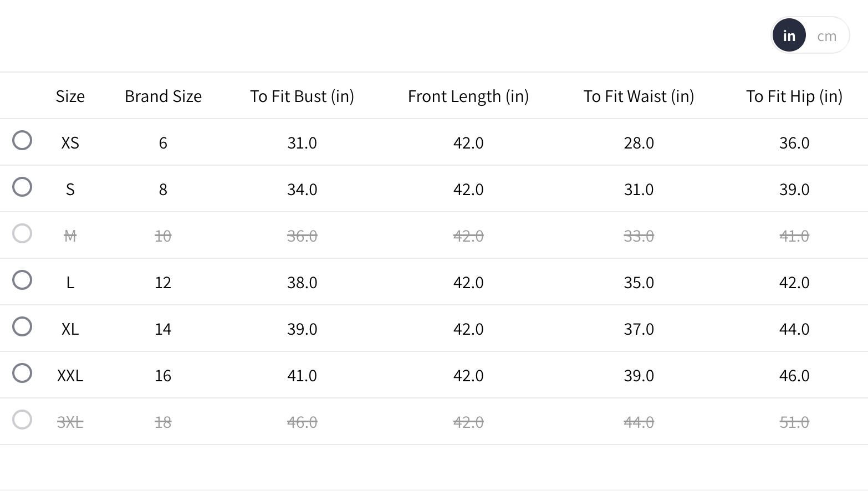
Task: Click the To Fit Bust header
Action: click(302, 96)
